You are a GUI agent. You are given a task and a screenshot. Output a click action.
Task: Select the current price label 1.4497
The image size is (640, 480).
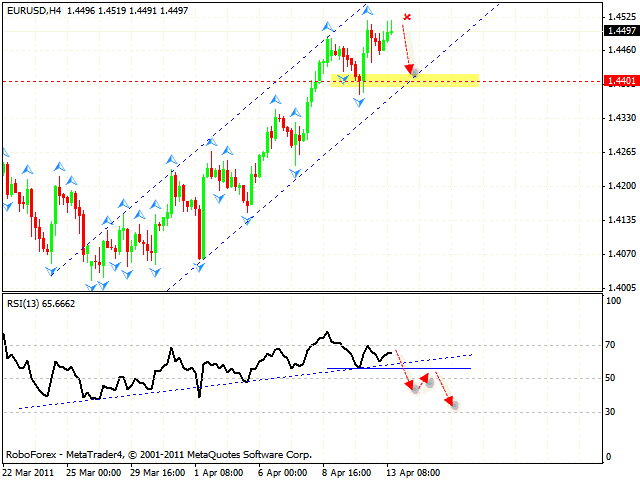point(622,31)
